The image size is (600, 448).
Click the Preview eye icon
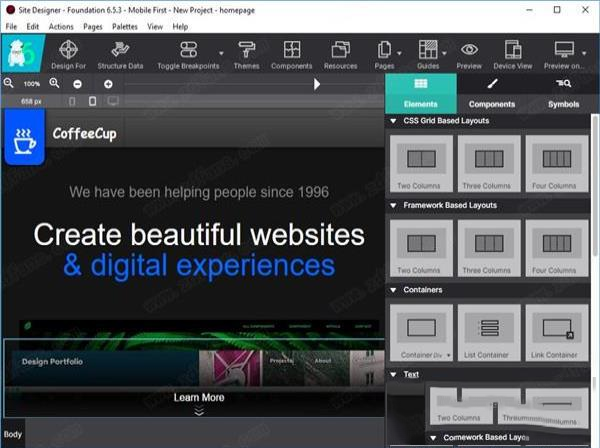(469, 50)
